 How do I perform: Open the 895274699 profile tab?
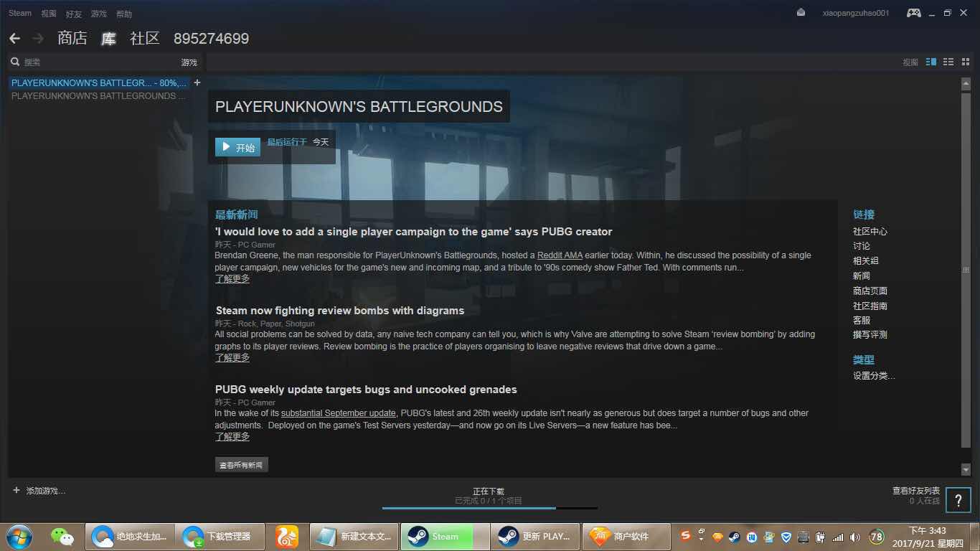(212, 39)
